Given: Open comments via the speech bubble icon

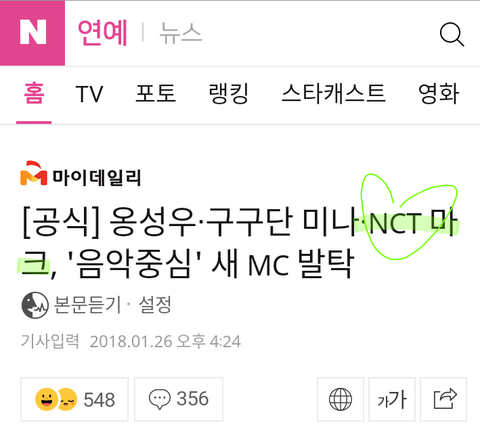Looking at the screenshot, I should tap(159, 399).
